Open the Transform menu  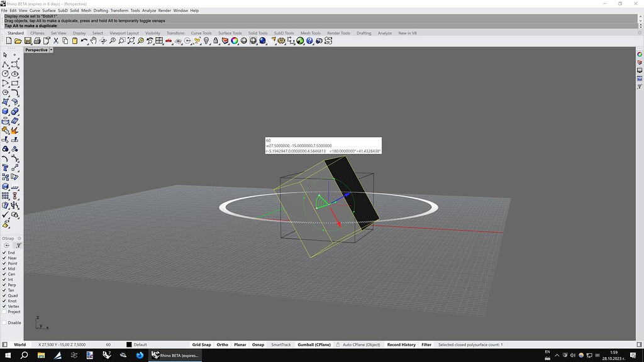tap(119, 10)
